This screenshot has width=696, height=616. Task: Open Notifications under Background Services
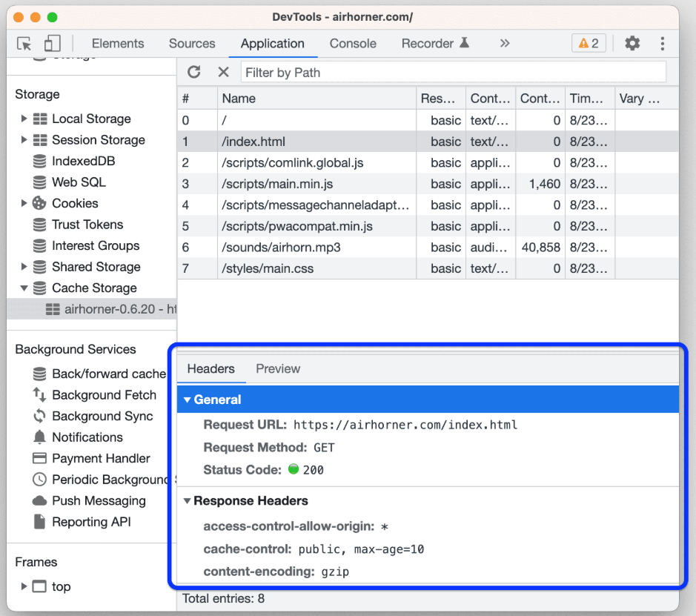[87, 437]
